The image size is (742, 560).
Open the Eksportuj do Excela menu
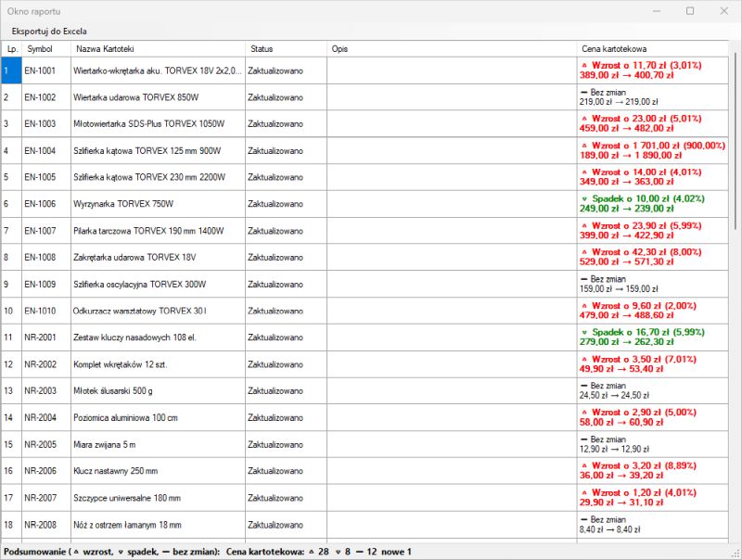[49, 32]
